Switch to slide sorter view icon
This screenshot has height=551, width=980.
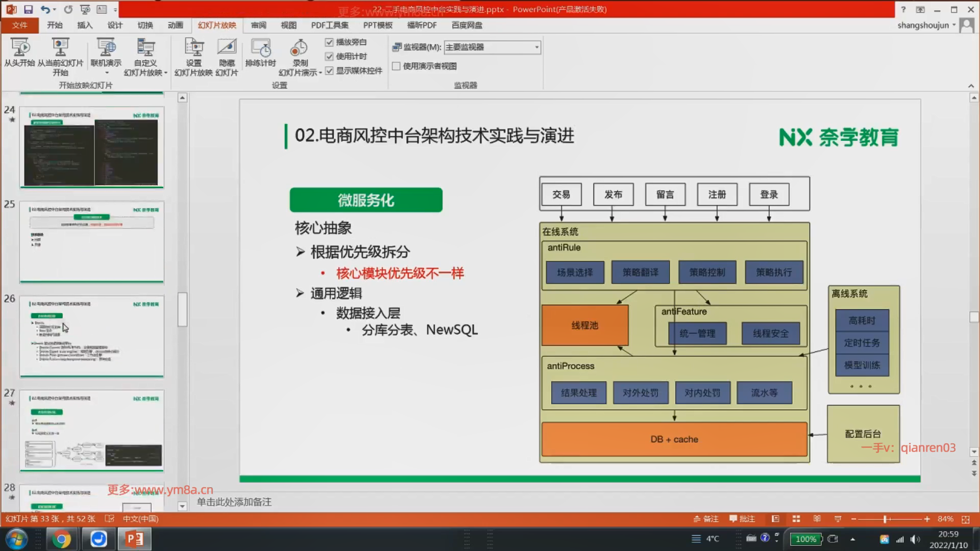pos(796,519)
